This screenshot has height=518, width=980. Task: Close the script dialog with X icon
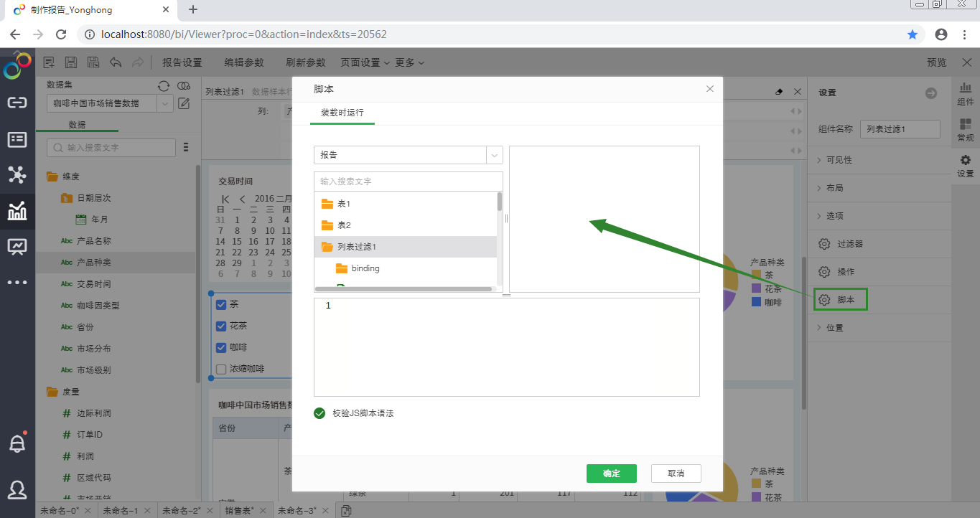point(709,89)
